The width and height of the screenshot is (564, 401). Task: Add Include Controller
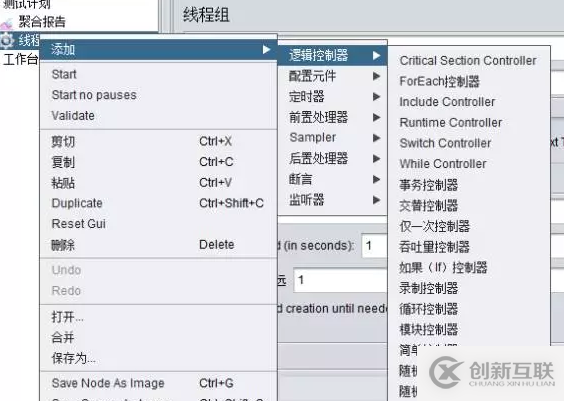469,102
